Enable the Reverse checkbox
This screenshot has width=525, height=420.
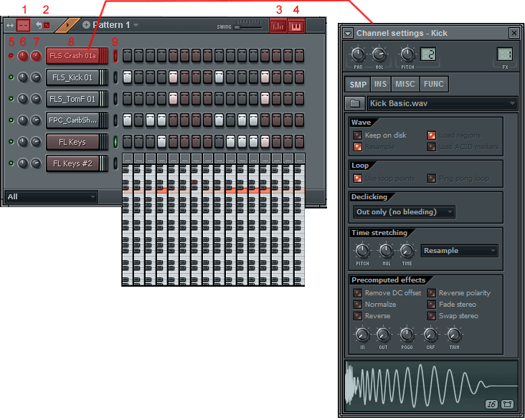[358, 316]
